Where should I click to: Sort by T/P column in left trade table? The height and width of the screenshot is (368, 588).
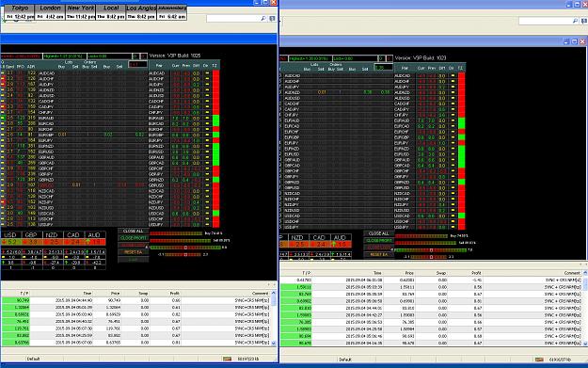(x=24, y=294)
